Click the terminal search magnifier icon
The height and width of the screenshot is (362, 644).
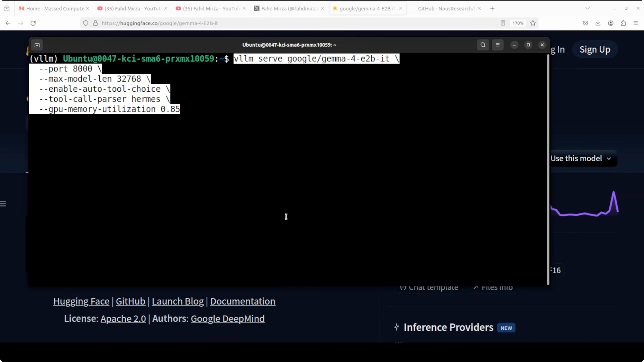483,45
